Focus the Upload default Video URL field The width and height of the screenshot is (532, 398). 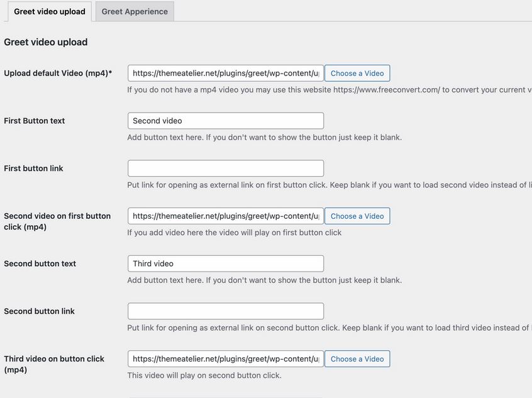[x=226, y=74]
